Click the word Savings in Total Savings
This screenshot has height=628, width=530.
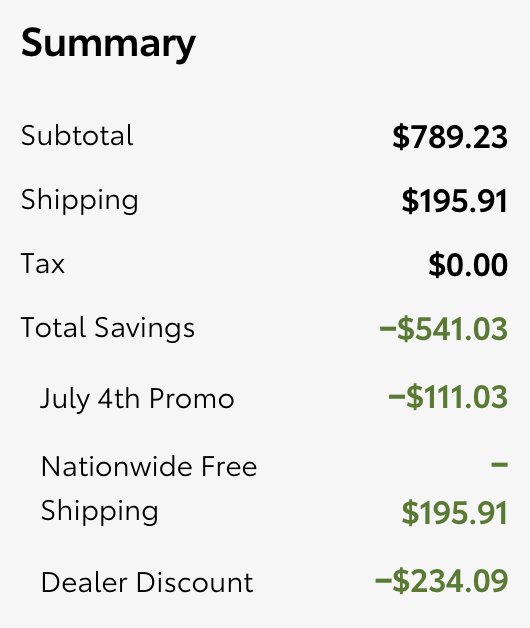145,329
